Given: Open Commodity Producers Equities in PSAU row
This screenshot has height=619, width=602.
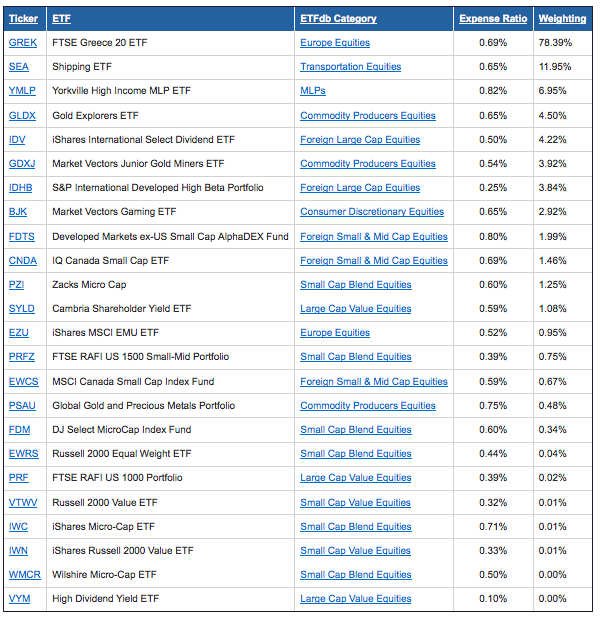Looking at the screenshot, I should coord(368,406).
